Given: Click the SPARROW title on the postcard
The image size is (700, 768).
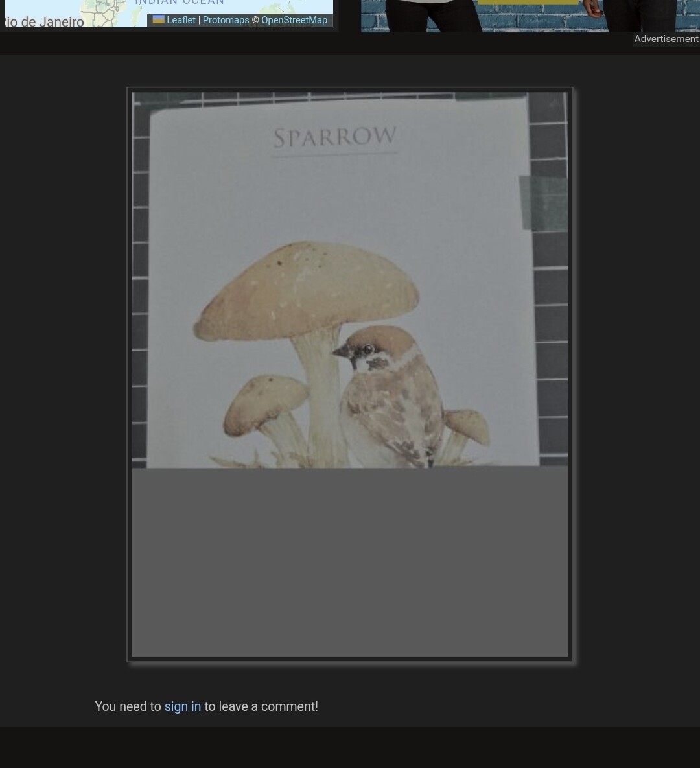Looking at the screenshot, I should click(x=335, y=137).
